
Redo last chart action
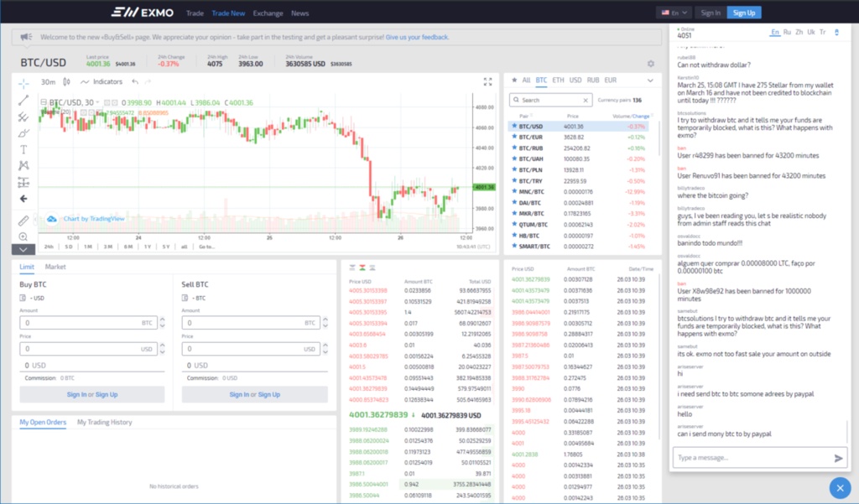click(148, 81)
